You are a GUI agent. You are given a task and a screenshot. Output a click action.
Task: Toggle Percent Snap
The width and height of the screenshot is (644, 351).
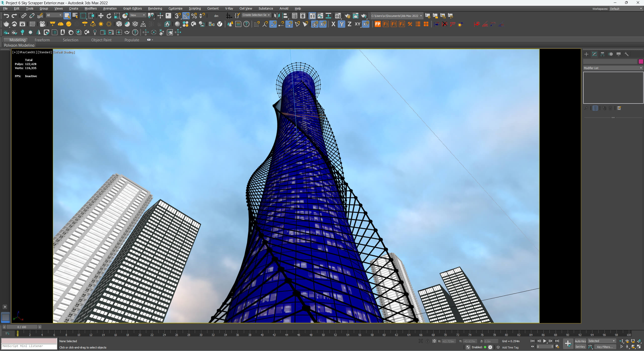click(194, 16)
